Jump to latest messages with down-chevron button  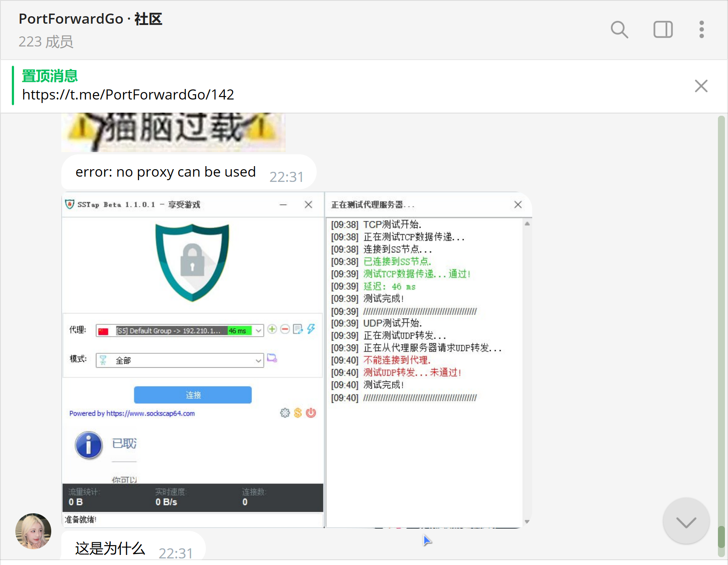coord(686,521)
